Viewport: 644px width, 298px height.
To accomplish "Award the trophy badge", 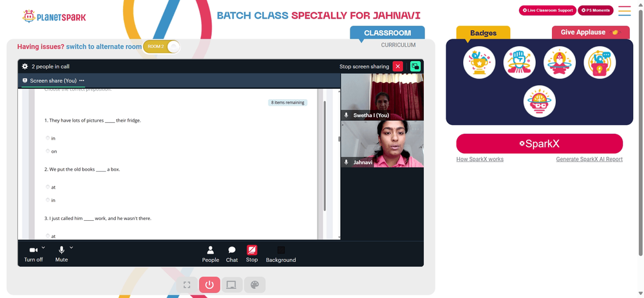I will [x=479, y=62].
